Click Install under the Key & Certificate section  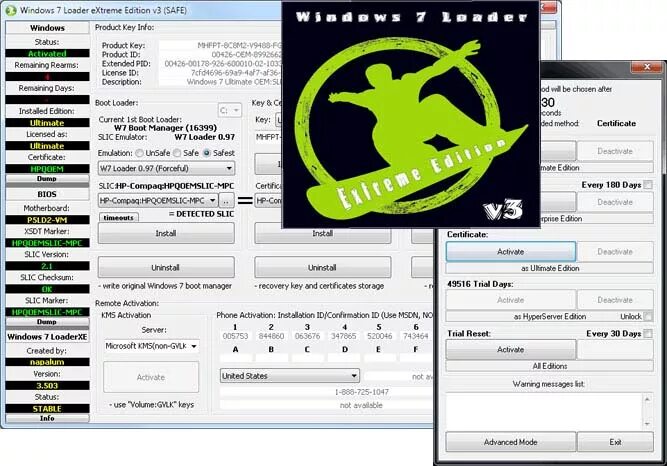[322, 235]
